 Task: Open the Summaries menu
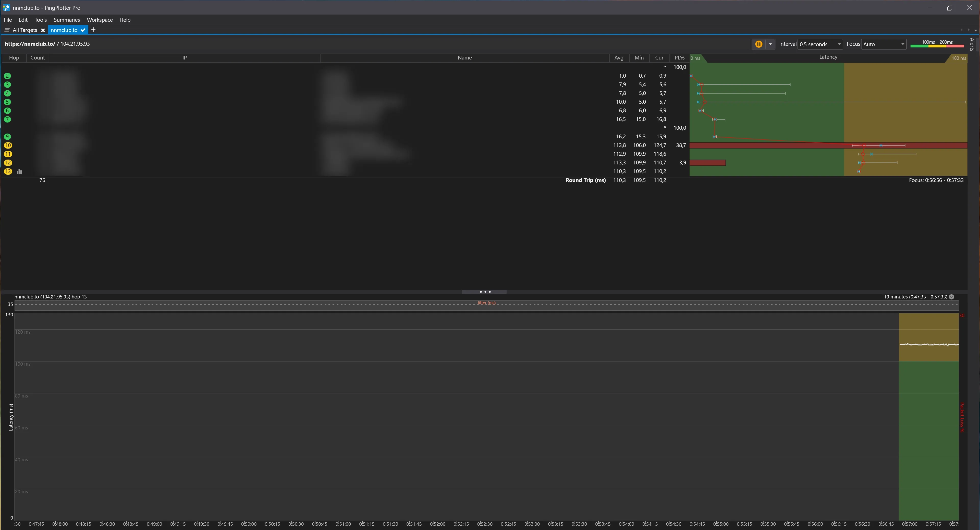[x=67, y=20]
